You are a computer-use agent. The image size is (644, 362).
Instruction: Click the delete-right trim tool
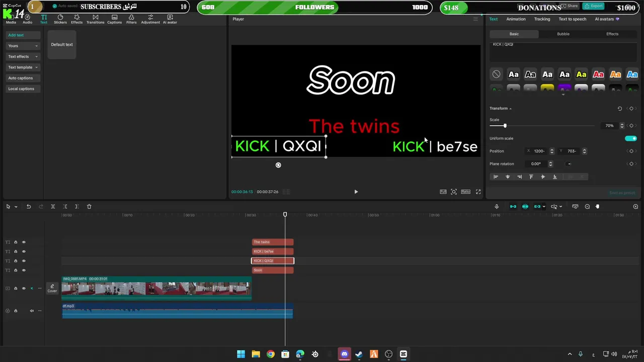[76, 207]
